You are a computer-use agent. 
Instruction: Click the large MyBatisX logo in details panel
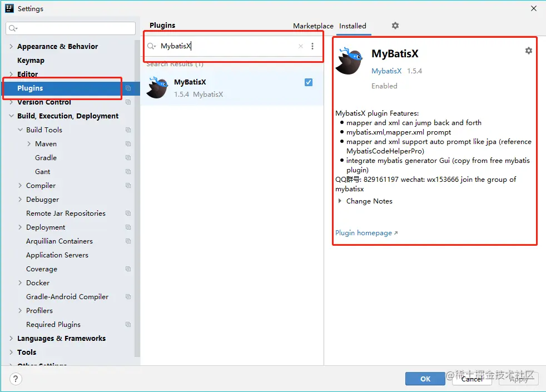pyautogui.click(x=349, y=61)
